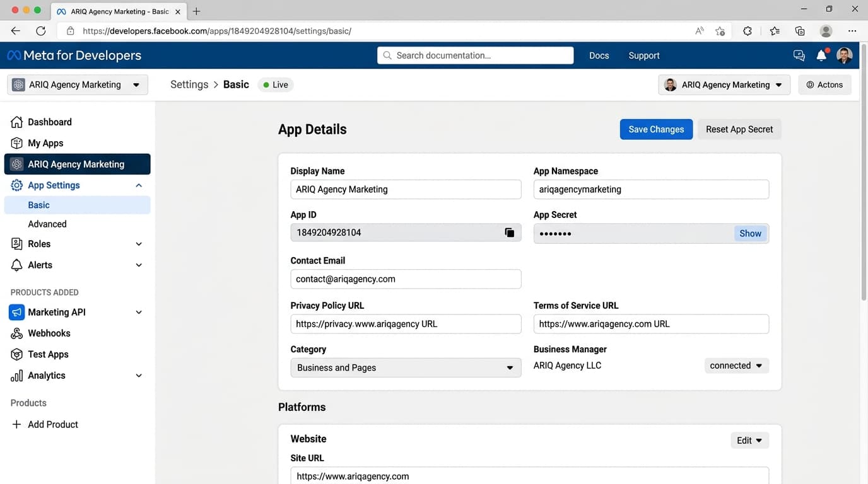Open the notifications bell
Screen dimensions: 868x484
click(821, 55)
